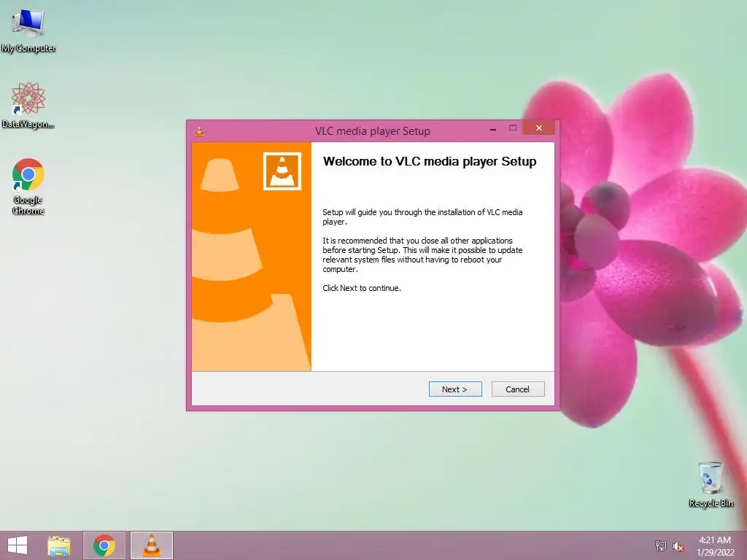Cancel the VLC media player Setup
Image resolution: width=747 pixels, height=560 pixels.
pos(518,389)
